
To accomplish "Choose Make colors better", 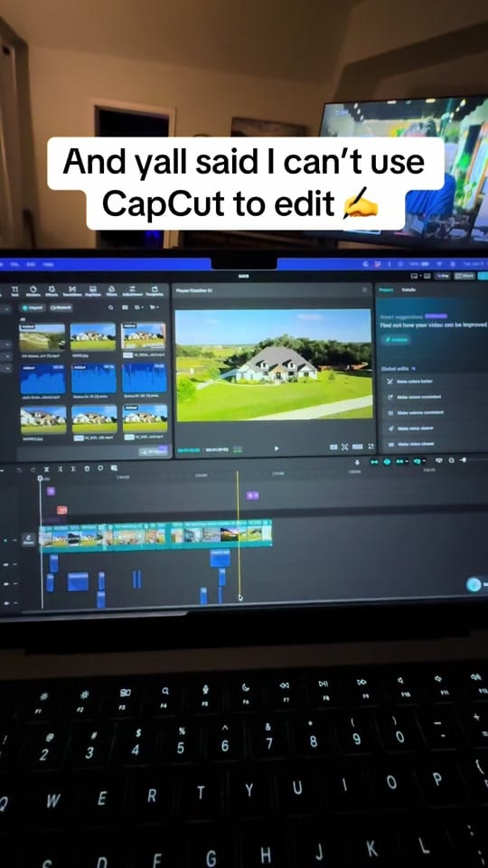I will (435, 382).
